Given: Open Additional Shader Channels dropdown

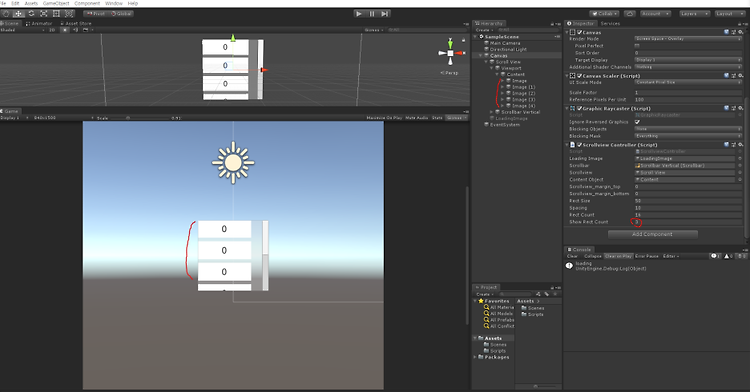Looking at the screenshot, I should click(x=688, y=67).
